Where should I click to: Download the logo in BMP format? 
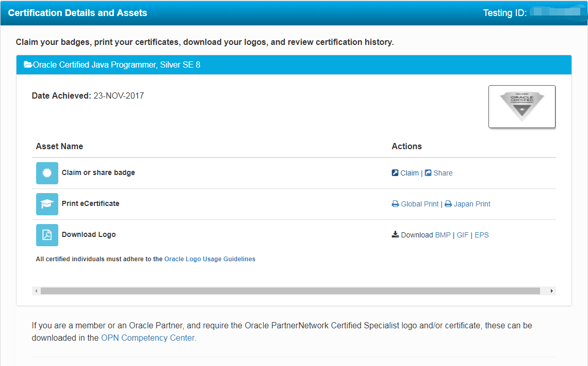tap(443, 235)
